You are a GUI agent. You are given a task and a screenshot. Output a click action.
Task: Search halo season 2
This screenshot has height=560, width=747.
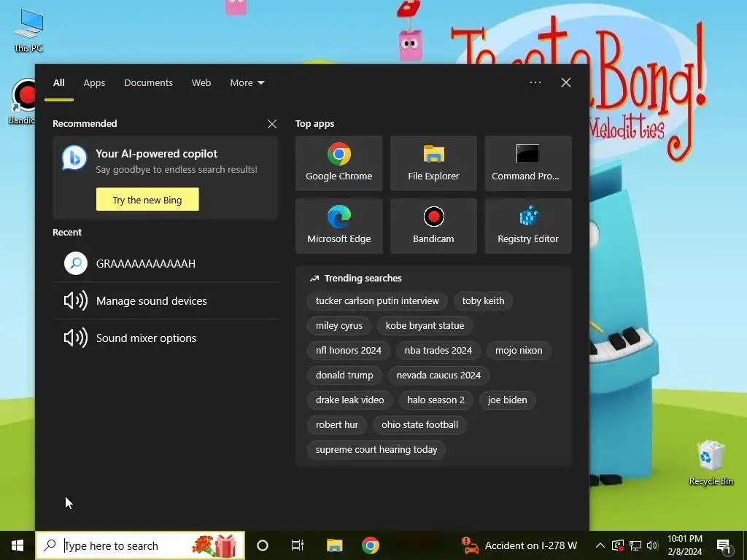click(436, 400)
